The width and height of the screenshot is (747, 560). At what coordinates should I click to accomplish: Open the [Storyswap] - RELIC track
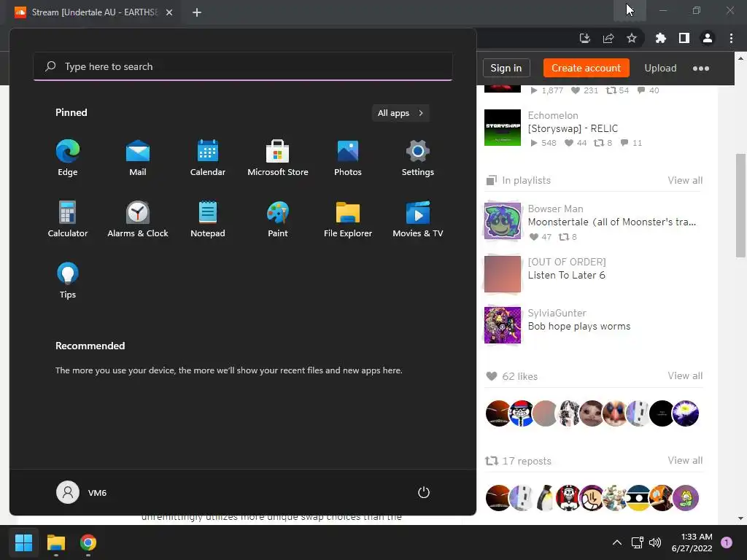tap(573, 128)
